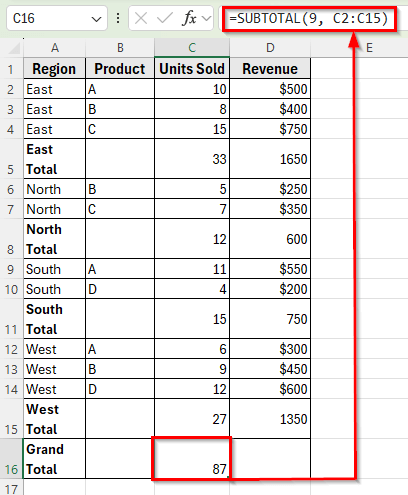Expand the formula bar dropdown chevron
This screenshot has width=408, height=495.
[x=207, y=18]
